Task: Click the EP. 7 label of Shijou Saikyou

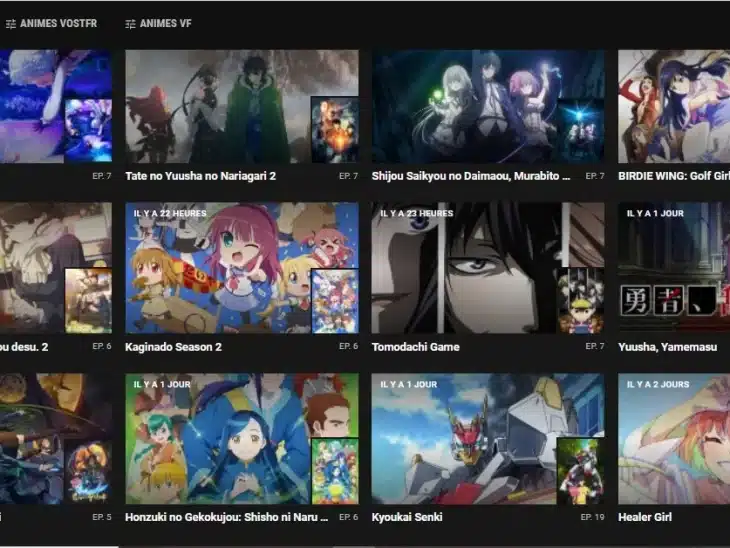Action: (x=595, y=176)
